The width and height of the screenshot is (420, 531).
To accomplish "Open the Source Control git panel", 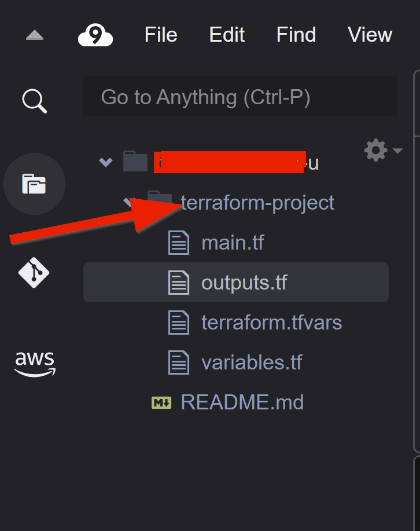I will click(x=34, y=273).
